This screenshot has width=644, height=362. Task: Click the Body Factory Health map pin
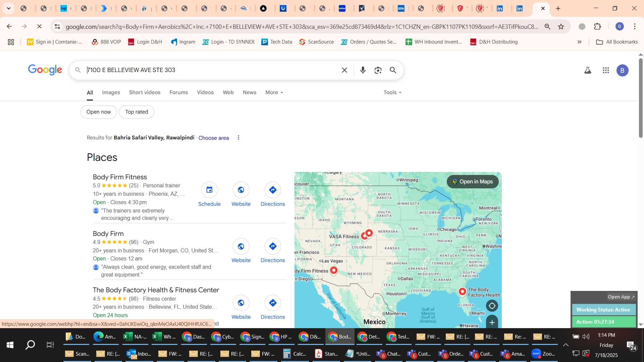coord(462,292)
